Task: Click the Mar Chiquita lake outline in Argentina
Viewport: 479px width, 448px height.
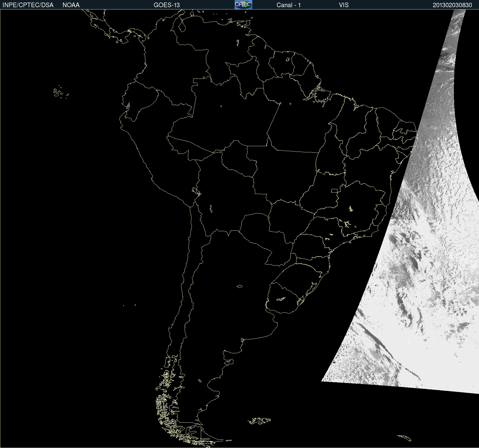Action: click(239, 286)
